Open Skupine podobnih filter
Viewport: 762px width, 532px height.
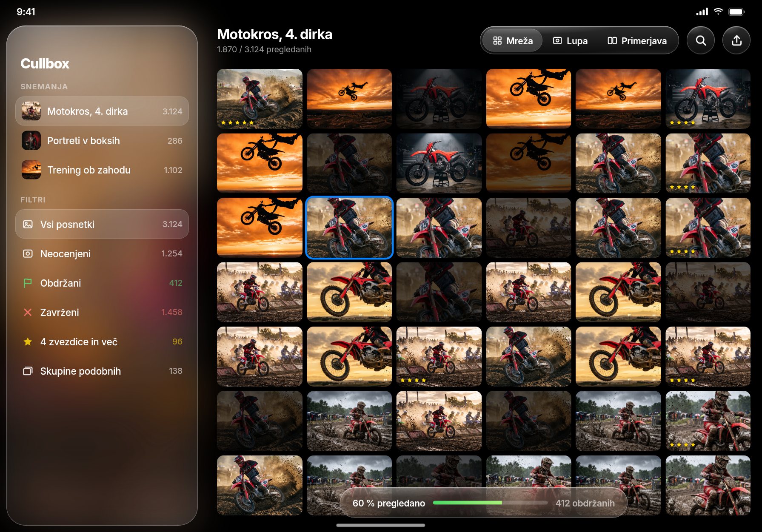coord(102,371)
